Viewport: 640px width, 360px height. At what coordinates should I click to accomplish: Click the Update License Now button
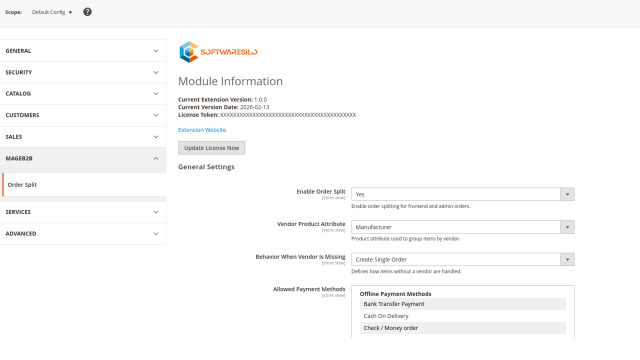pyautogui.click(x=211, y=148)
